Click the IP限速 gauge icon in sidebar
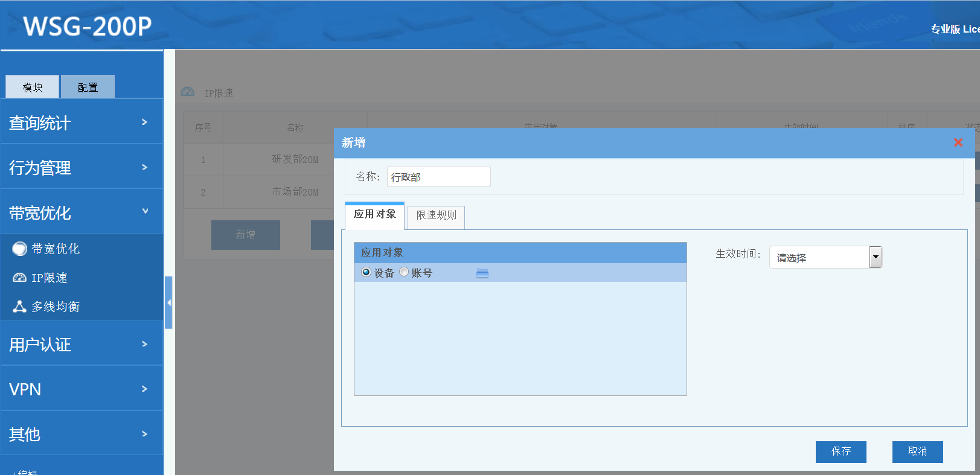980x475 pixels. coord(20,278)
